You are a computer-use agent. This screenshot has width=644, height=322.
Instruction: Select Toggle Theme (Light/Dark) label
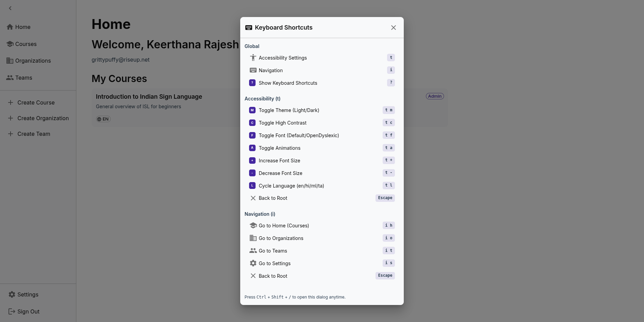289,110
